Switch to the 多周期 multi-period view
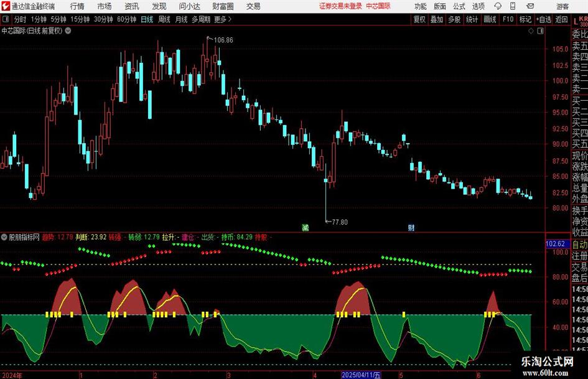 point(201,19)
